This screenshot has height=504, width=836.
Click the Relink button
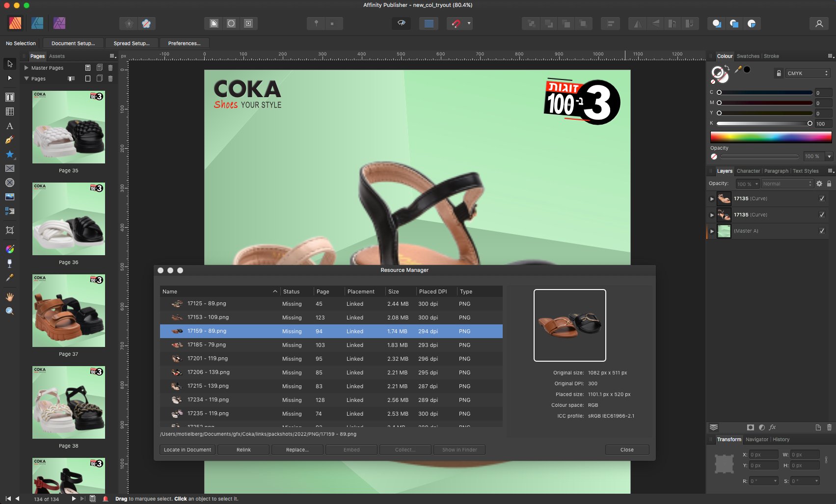[243, 450]
